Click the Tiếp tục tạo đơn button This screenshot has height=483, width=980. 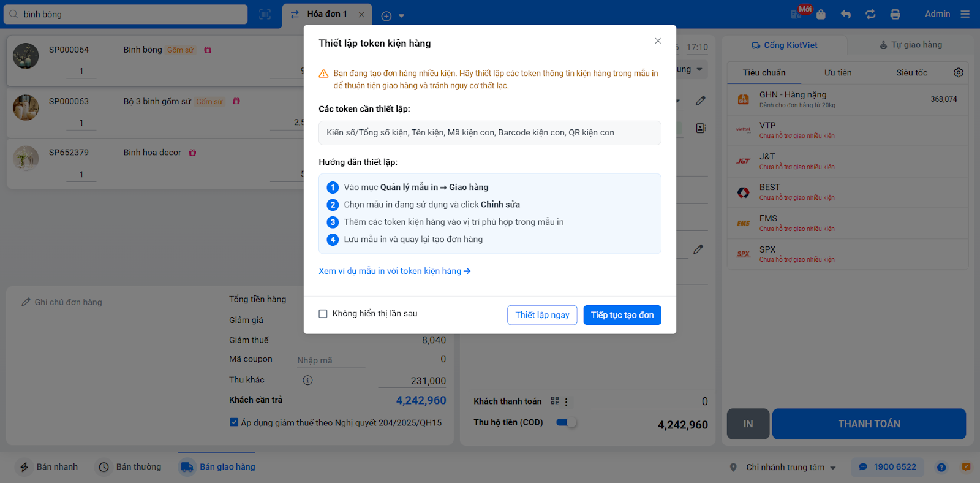tap(622, 315)
